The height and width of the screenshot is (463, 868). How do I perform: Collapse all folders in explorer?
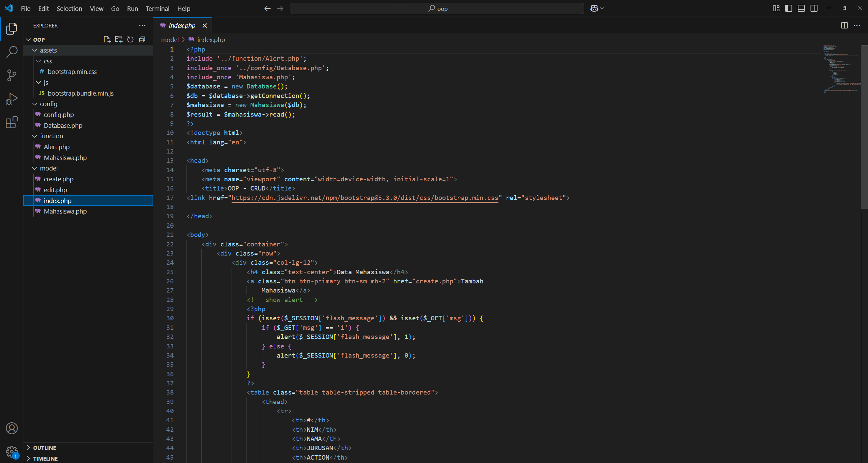pyautogui.click(x=142, y=40)
